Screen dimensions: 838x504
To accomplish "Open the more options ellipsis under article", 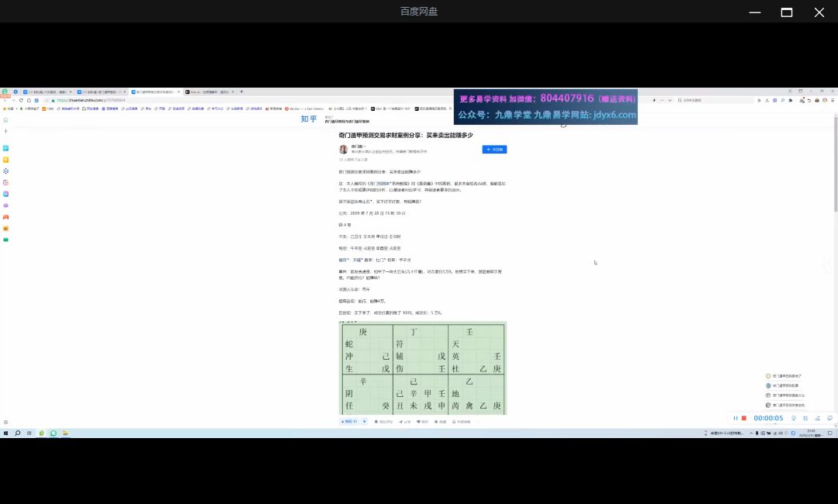I will coord(478,422).
